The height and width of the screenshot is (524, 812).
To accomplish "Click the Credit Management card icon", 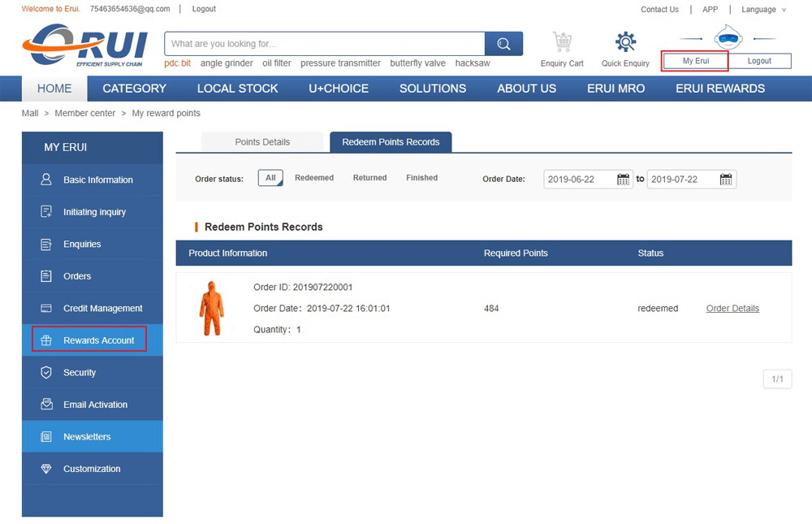I will point(46,308).
